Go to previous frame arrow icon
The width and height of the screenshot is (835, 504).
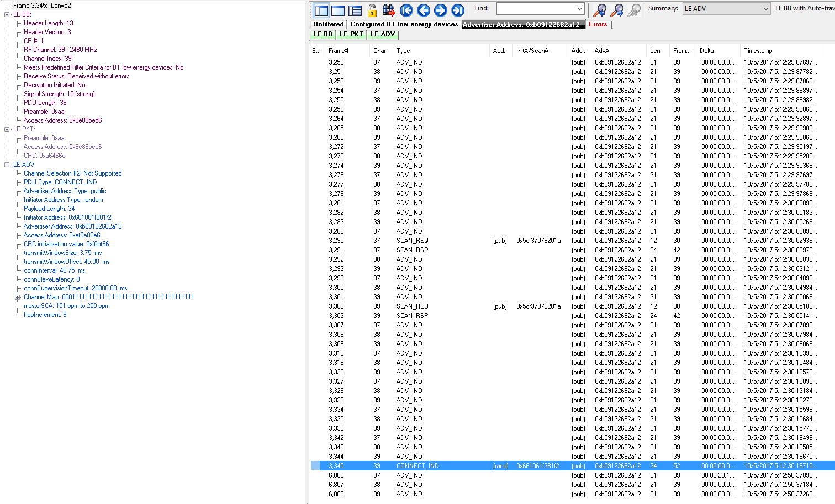(x=424, y=10)
